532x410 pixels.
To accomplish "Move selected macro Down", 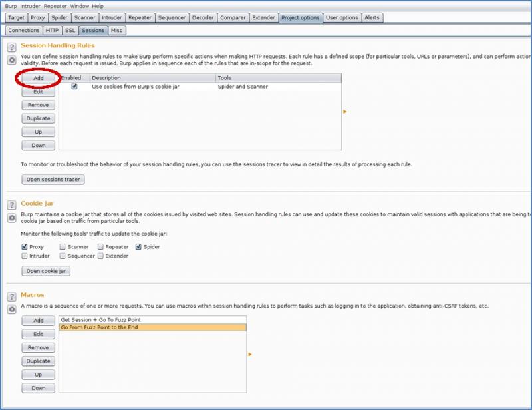I will tap(39, 388).
